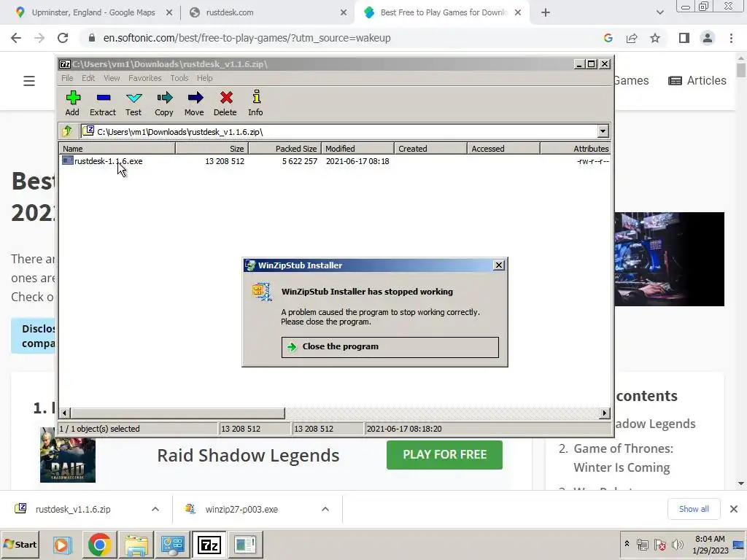Open Windows Media Player from taskbar
The height and width of the screenshot is (560, 747).
point(61,544)
